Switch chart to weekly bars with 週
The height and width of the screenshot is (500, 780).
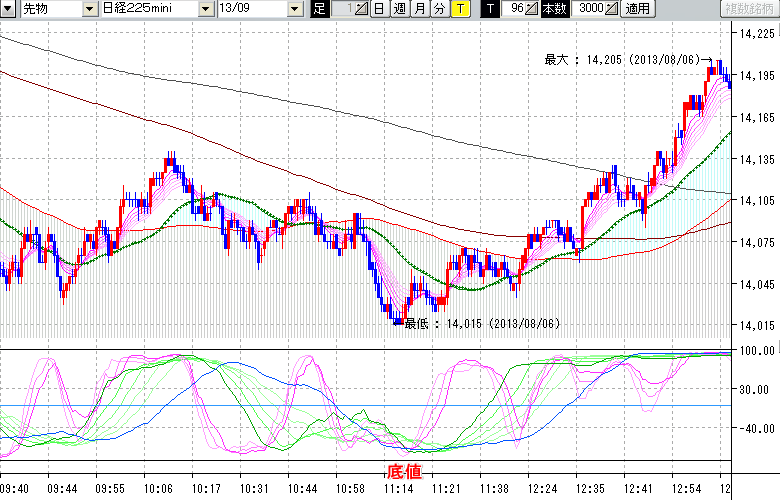click(x=399, y=9)
